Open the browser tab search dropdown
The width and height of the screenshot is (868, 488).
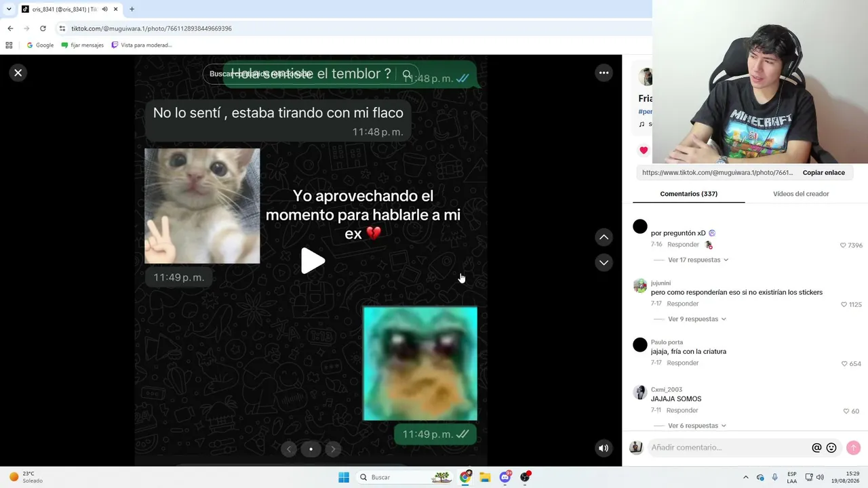click(9, 9)
